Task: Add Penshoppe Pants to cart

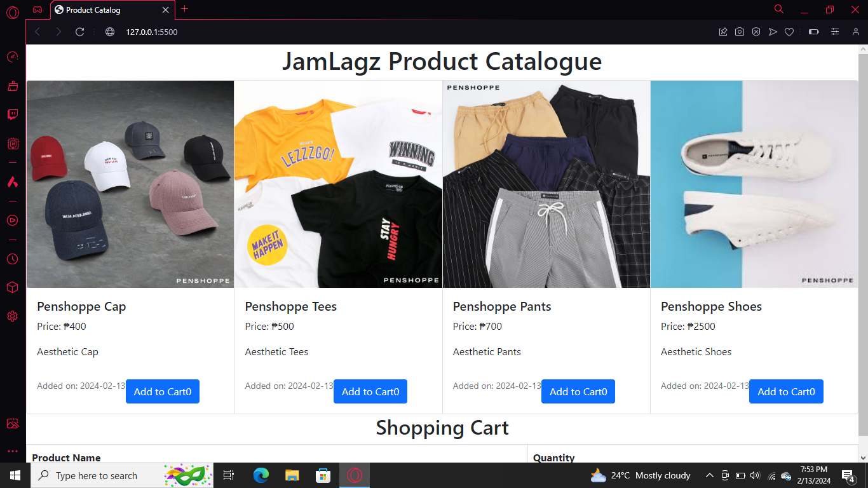Action: point(578,391)
